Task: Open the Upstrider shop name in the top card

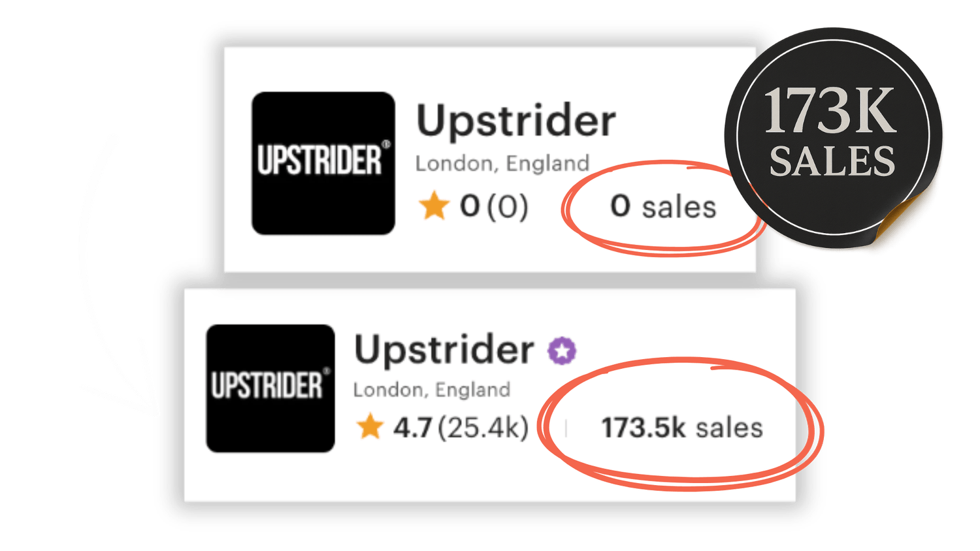Action: click(516, 121)
